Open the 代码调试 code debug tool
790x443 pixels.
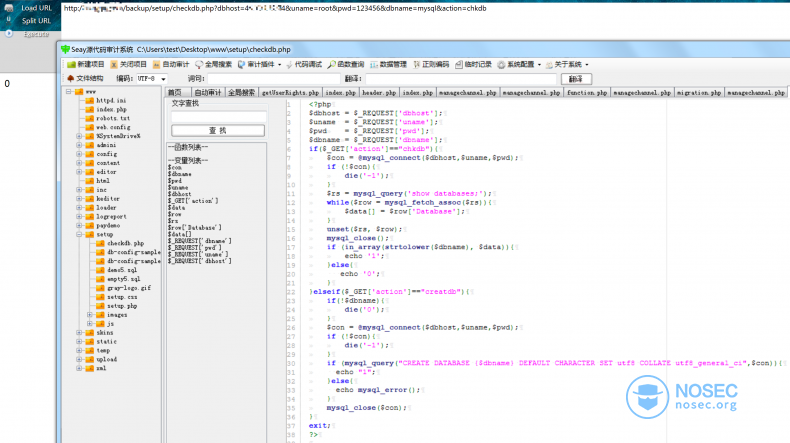304,65
